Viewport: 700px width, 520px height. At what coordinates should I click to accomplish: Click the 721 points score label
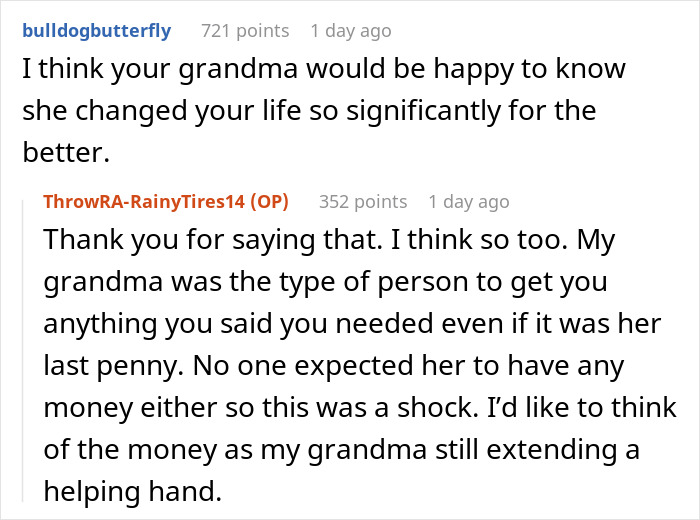(245, 31)
